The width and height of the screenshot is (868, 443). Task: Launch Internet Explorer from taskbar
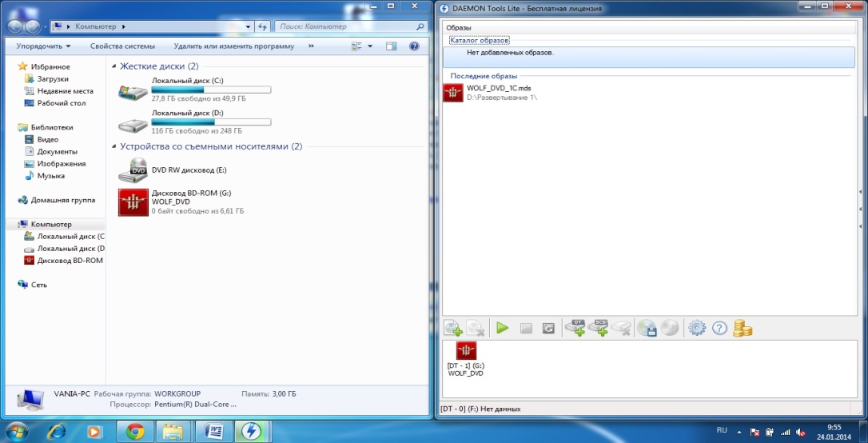click(56, 430)
